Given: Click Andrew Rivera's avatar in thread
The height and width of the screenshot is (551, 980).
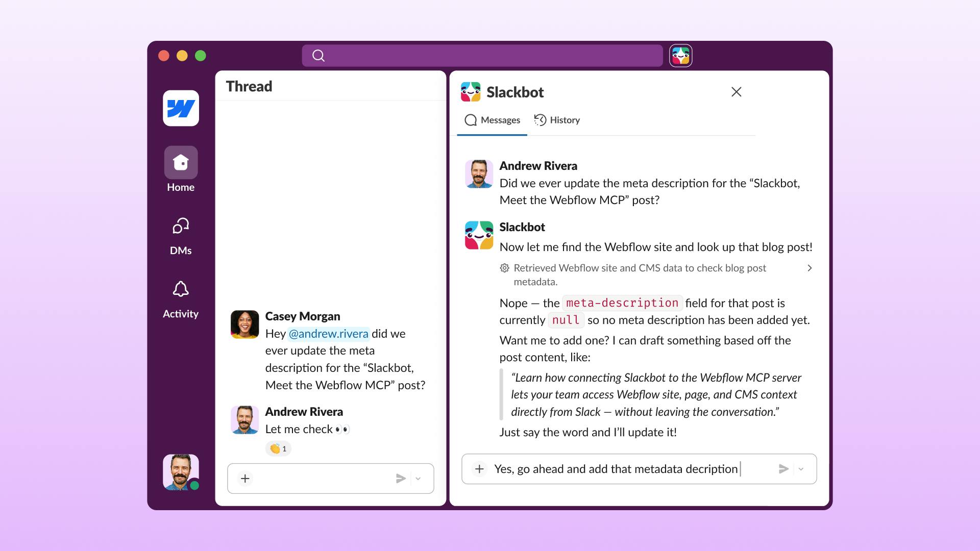Looking at the screenshot, I should tap(244, 420).
